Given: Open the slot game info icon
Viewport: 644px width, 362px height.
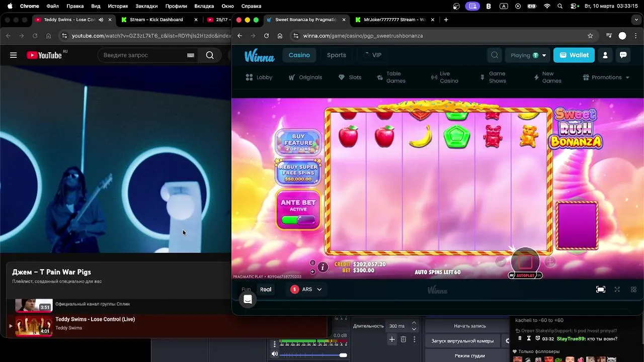Looking at the screenshot, I should click(x=323, y=267).
